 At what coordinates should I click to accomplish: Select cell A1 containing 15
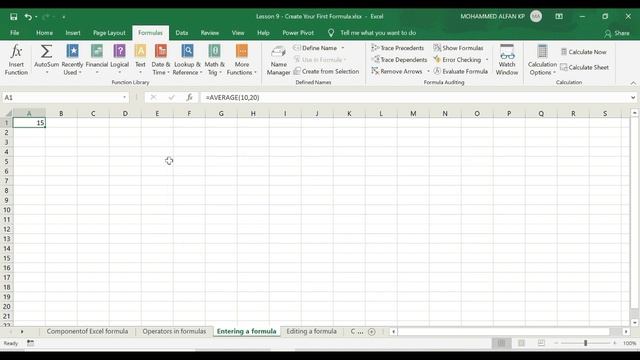pos(29,123)
